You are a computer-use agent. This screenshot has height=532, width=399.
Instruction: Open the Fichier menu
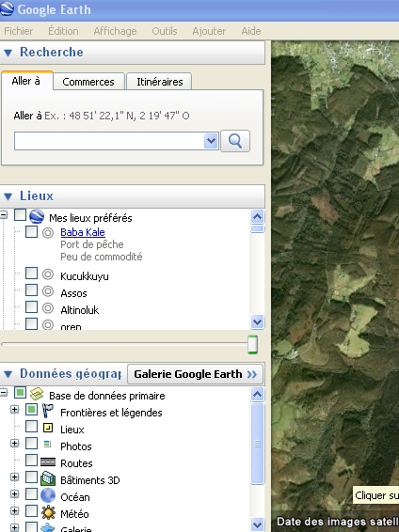pyautogui.click(x=18, y=31)
